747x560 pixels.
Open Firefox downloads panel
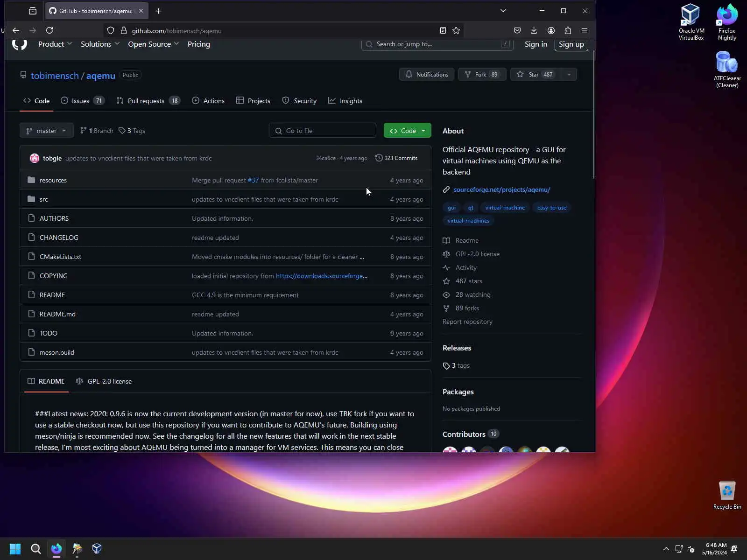click(534, 30)
